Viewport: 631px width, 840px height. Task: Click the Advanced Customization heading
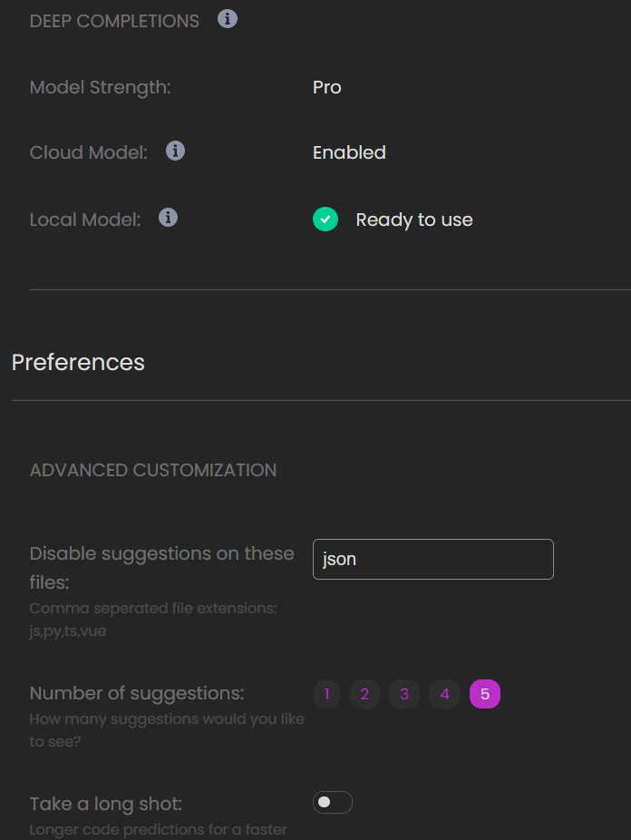pos(153,470)
